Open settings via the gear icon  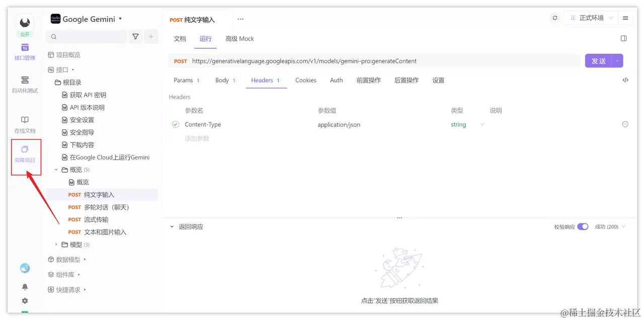pyautogui.click(x=25, y=300)
